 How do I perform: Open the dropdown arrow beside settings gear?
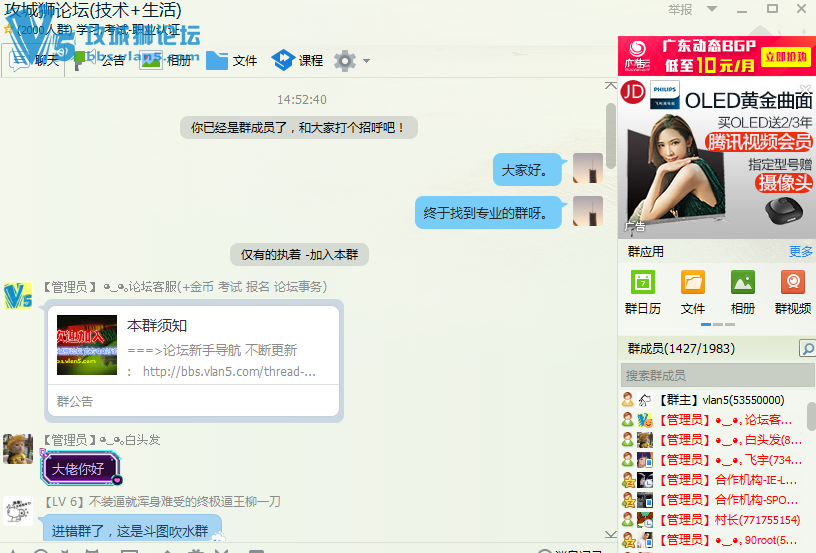[366, 61]
